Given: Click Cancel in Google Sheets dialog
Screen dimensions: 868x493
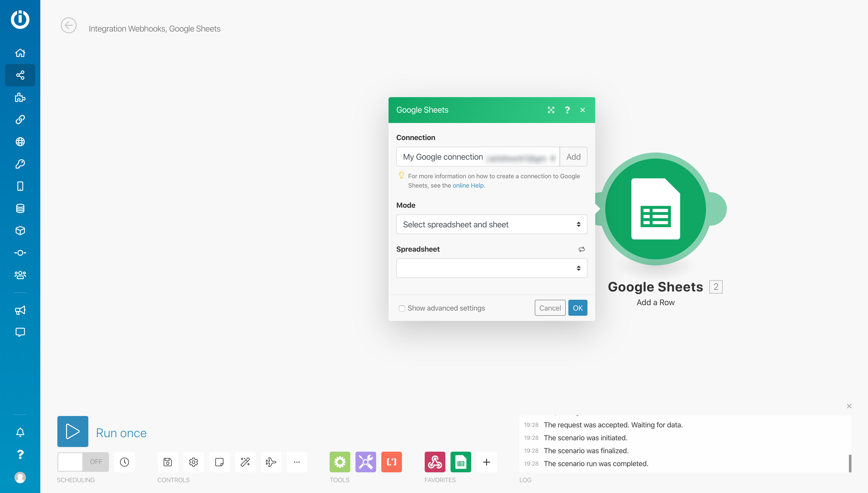Looking at the screenshot, I should (x=550, y=308).
